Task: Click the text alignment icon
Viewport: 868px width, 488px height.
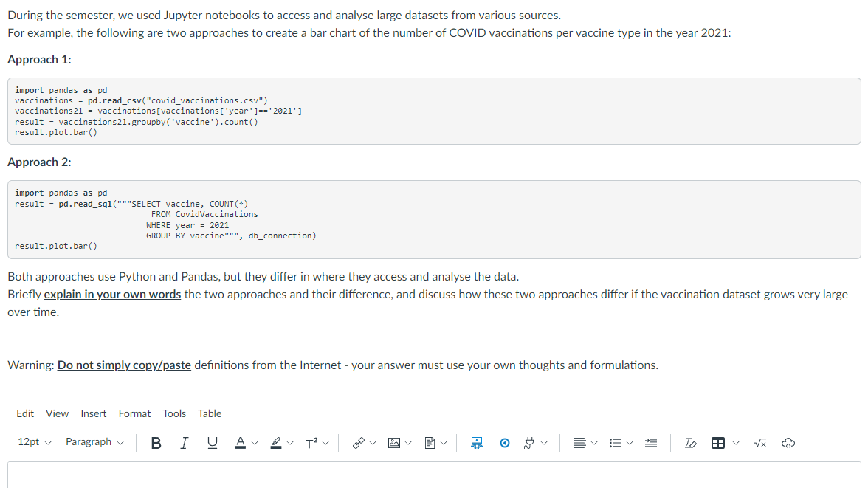Action: click(579, 442)
